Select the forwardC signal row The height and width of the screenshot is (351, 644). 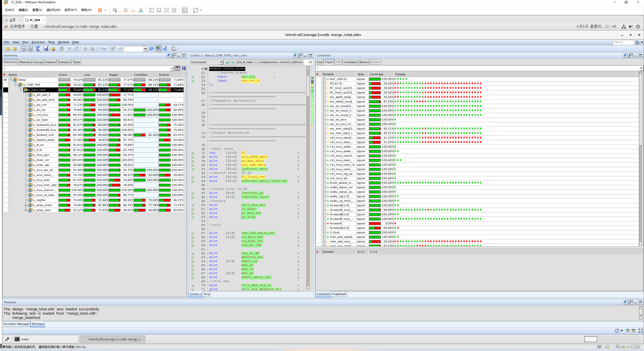click(336, 223)
